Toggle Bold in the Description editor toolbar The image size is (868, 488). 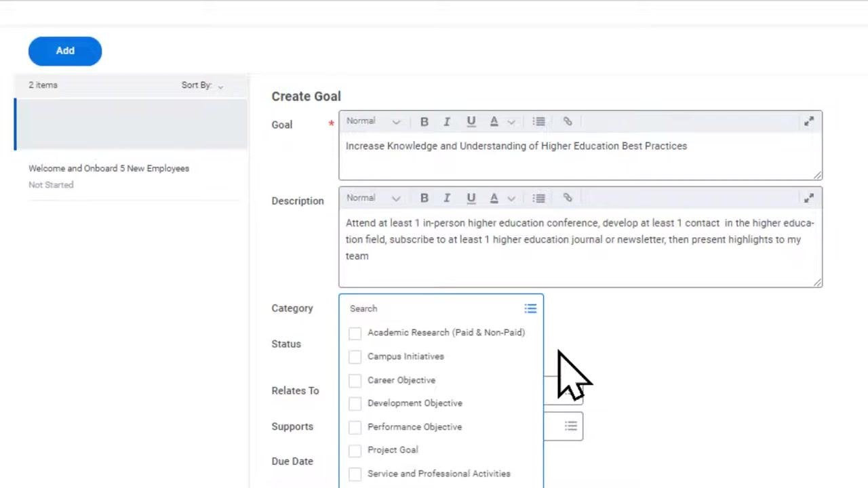point(424,198)
